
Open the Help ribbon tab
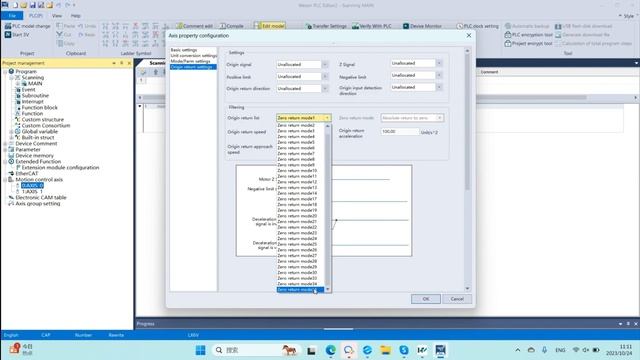76,16
